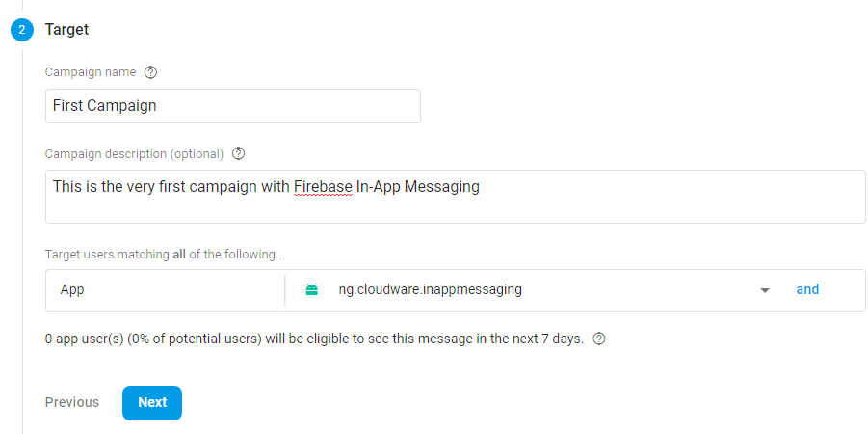Click the green Android app icon
This screenshot has height=434, width=868.
pos(312,290)
